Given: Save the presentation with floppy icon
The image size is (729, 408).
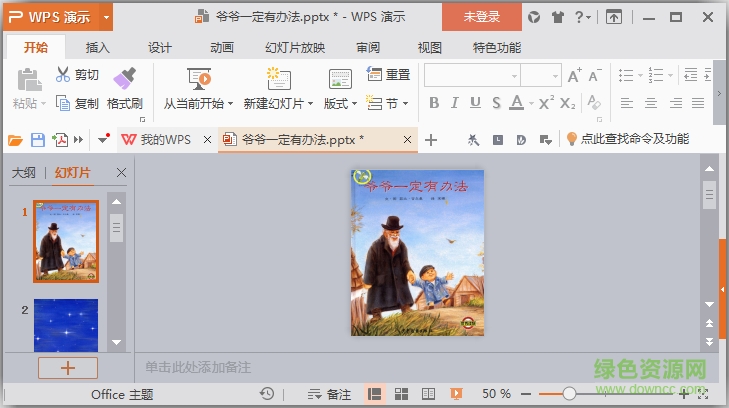Looking at the screenshot, I should pos(38,140).
